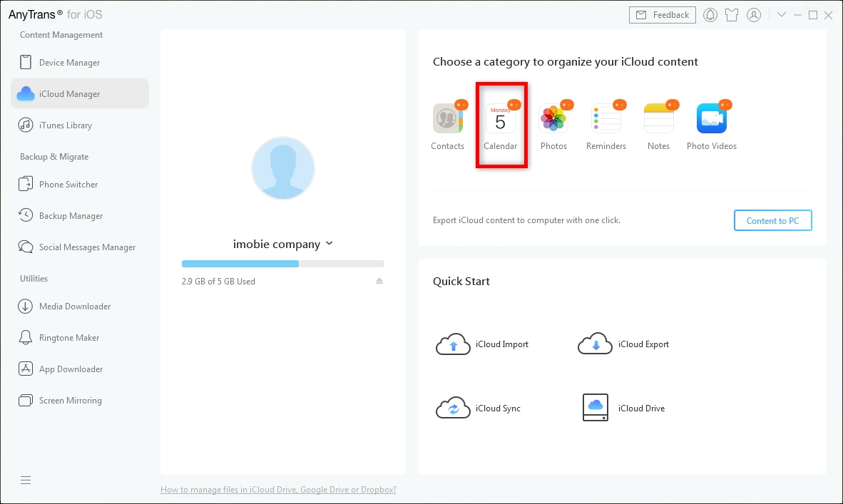843x504 pixels.
Task: Choose the Calendar category icon
Action: click(x=501, y=118)
